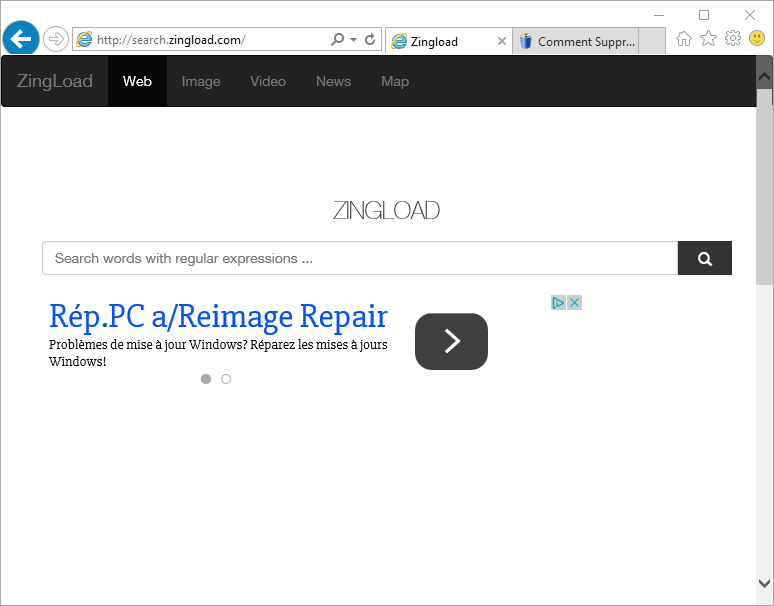This screenshot has height=606, width=774.
Task: Click the ZingLoad brand link
Action: click(x=55, y=81)
